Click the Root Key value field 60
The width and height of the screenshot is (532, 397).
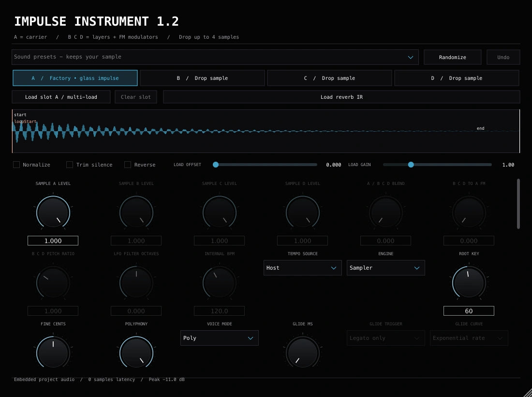click(469, 311)
